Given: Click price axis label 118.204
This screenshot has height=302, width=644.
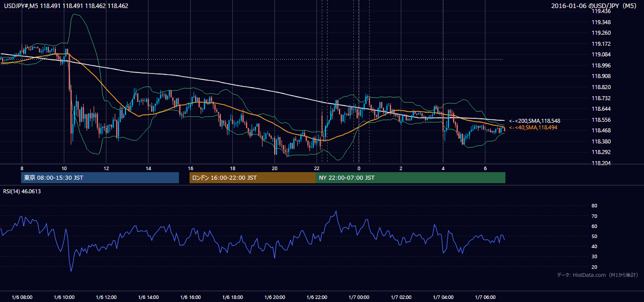Looking at the screenshot, I should pyautogui.click(x=601, y=163).
